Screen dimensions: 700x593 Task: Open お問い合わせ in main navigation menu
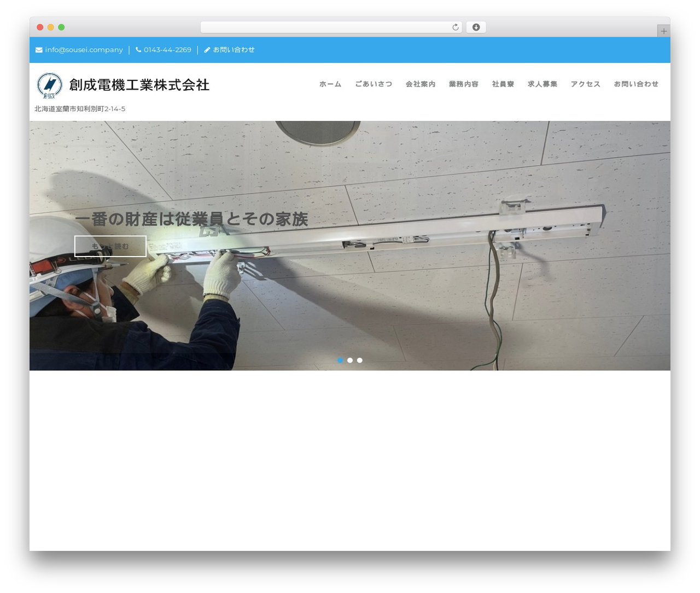point(636,84)
